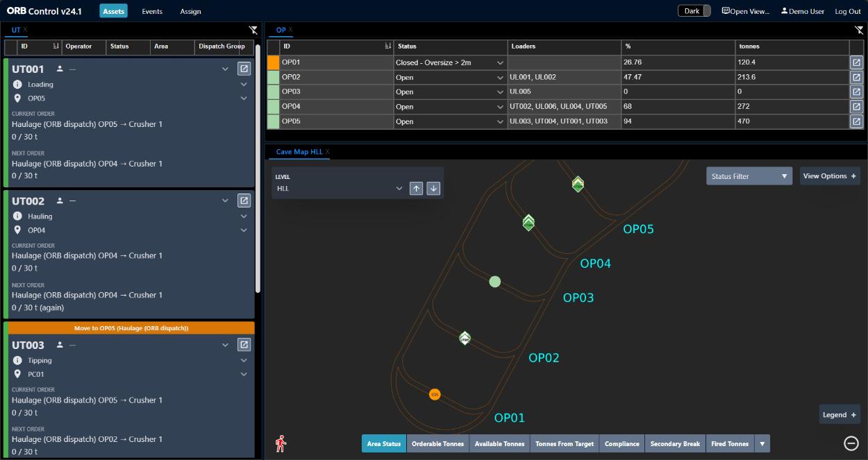Select loader marker near OP02 on map
The width and height of the screenshot is (868, 460).
(465, 338)
